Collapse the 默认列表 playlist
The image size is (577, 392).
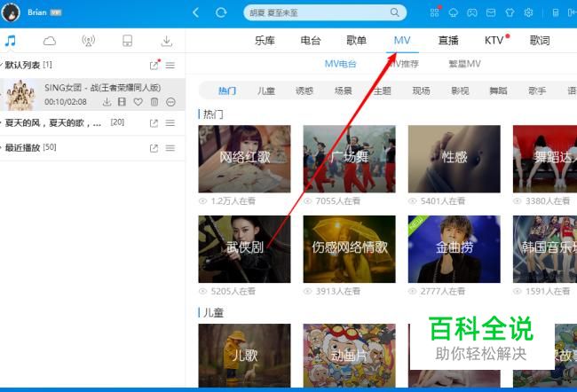(2, 65)
